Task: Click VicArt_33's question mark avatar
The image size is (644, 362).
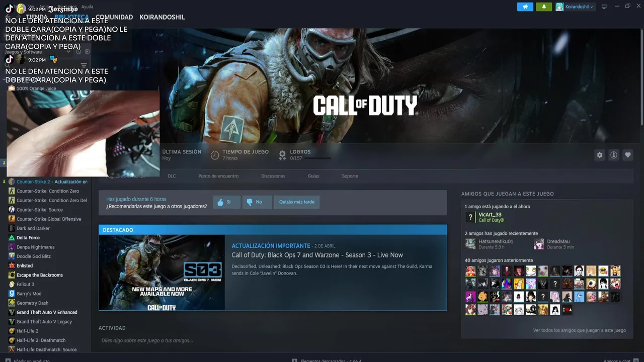Action: point(470,217)
